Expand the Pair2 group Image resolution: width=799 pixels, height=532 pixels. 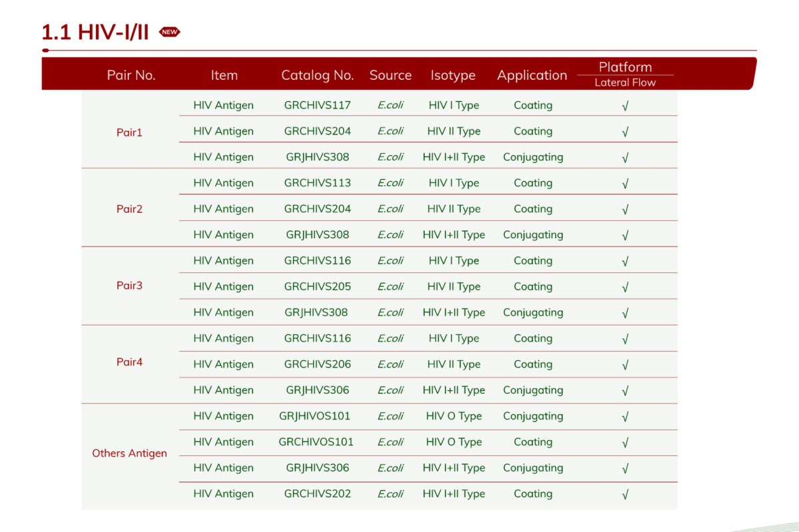[x=130, y=208]
